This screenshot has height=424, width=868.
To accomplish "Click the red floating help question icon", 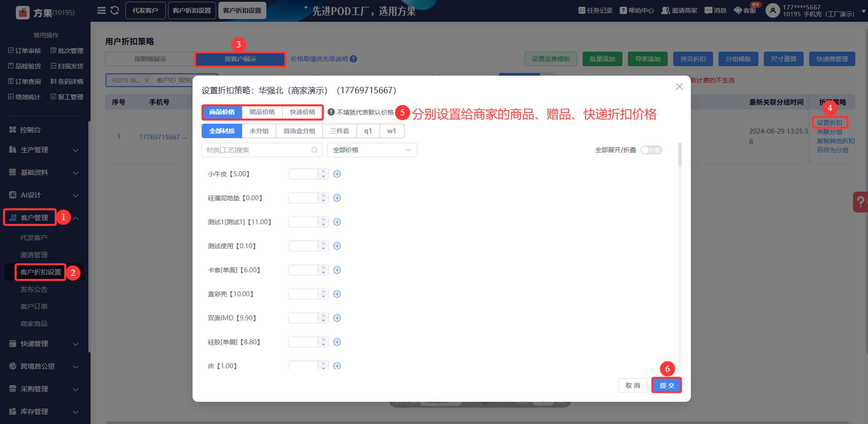I will (860, 202).
